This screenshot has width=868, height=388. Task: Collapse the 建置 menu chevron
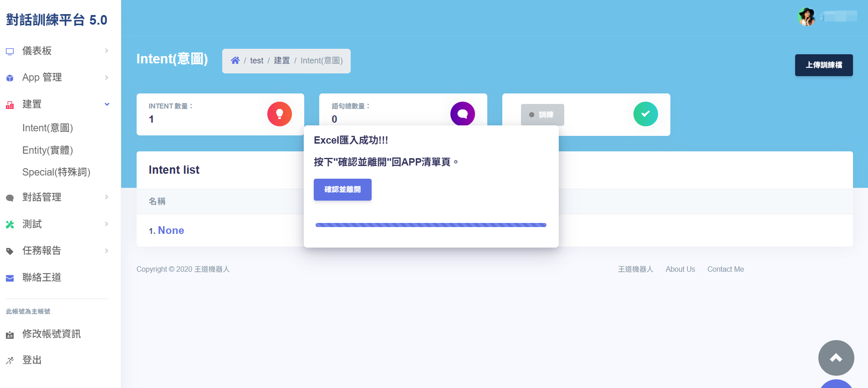coord(107,104)
